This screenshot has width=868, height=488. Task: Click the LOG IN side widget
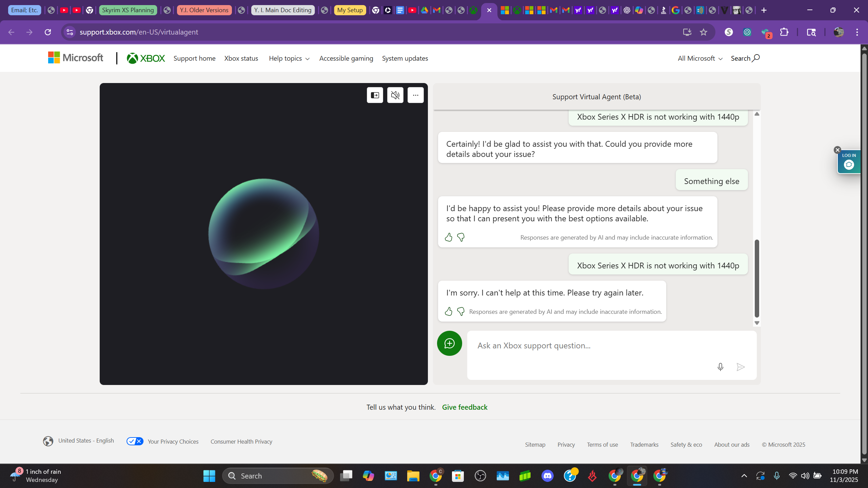click(x=849, y=162)
